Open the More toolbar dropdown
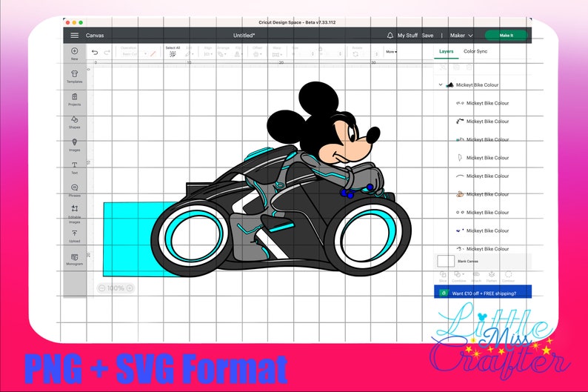The height and width of the screenshot is (392, 588). click(x=391, y=52)
